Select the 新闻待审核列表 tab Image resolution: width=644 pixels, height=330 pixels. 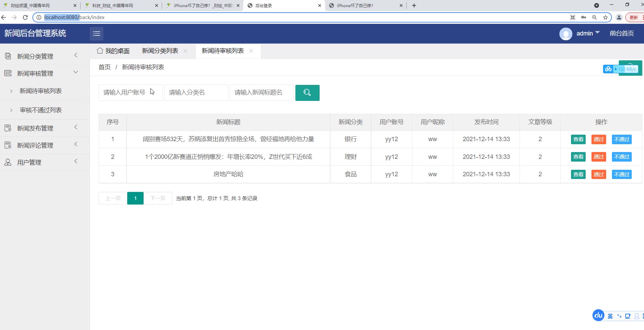click(223, 51)
